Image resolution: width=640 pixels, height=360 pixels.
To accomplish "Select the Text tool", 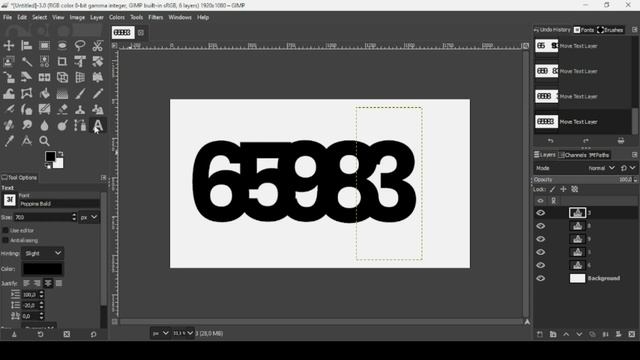I will coord(98,125).
